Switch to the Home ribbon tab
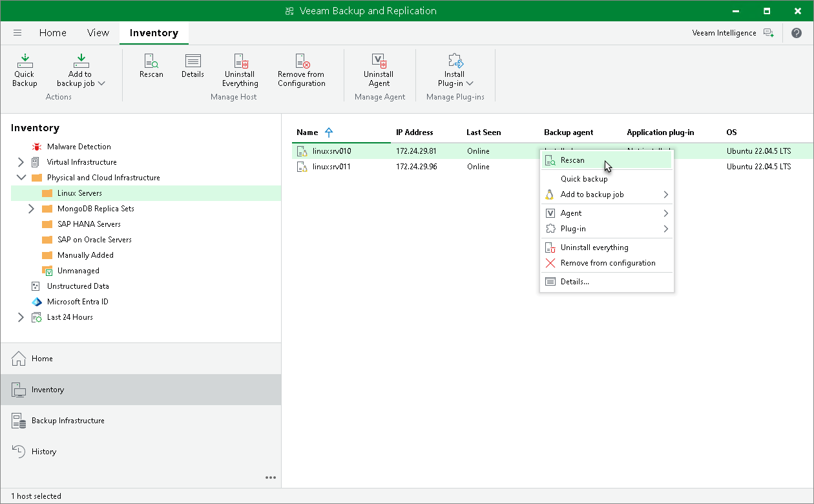The height and width of the screenshot is (504, 814). coord(52,33)
